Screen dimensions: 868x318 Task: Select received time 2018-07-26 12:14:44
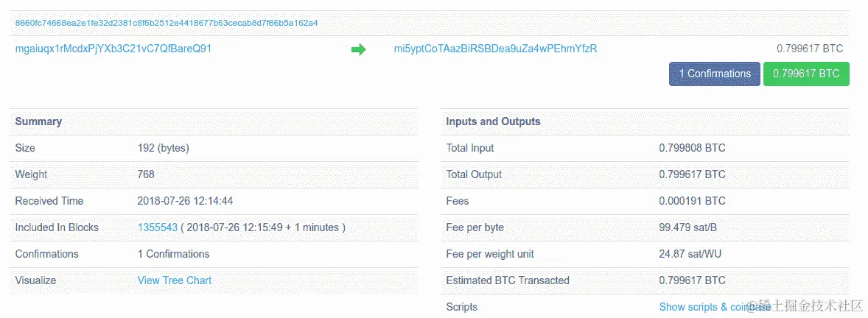pyautogui.click(x=185, y=201)
